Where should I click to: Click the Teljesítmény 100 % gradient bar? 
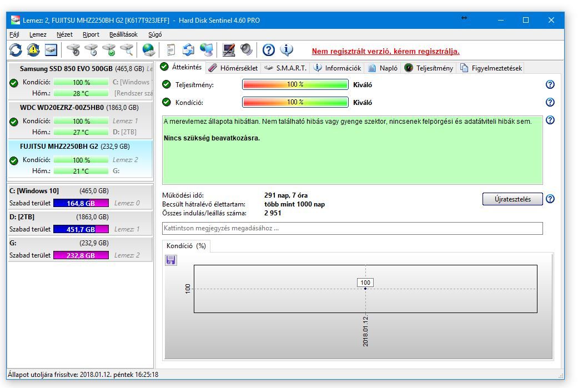point(295,84)
